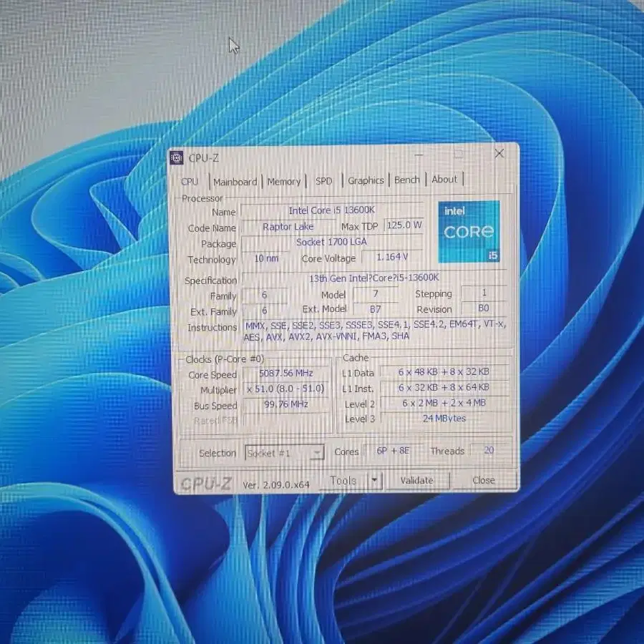Click the Level 2 cache value
The width and height of the screenshot is (644, 644).
[x=444, y=403]
